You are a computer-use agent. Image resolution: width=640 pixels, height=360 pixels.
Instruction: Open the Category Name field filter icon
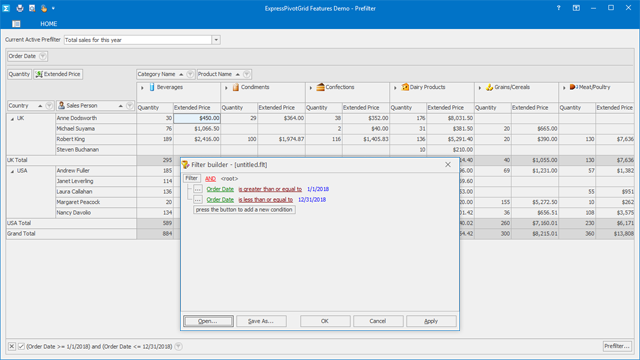(190, 74)
